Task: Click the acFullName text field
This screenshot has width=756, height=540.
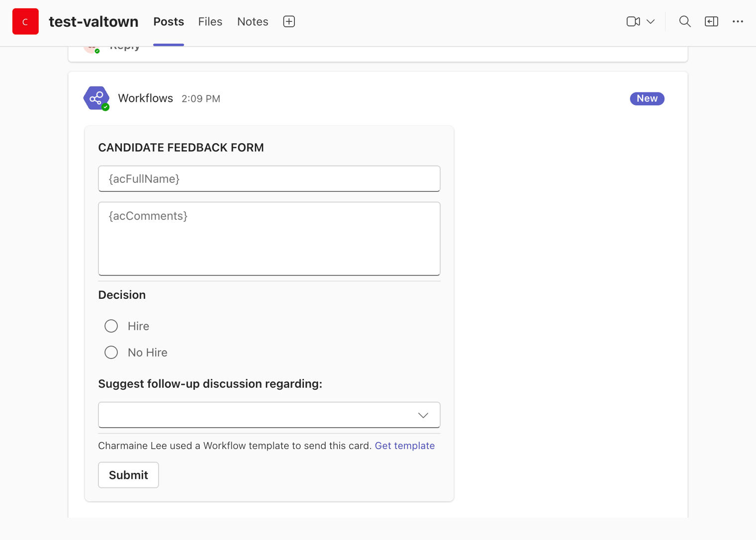Action: pyautogui.click(x=269, y=179)
